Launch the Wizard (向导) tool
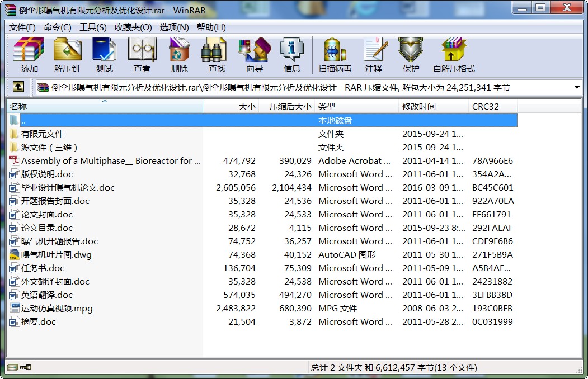Viewport: 588px width, 379px height. tap(254, 55)
